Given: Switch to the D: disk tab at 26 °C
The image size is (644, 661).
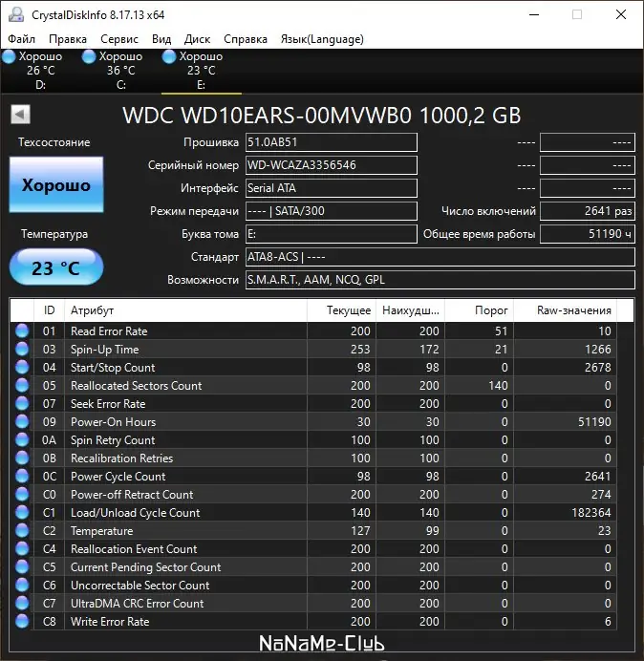Looking at the screenshot, I should pos(40,71).
